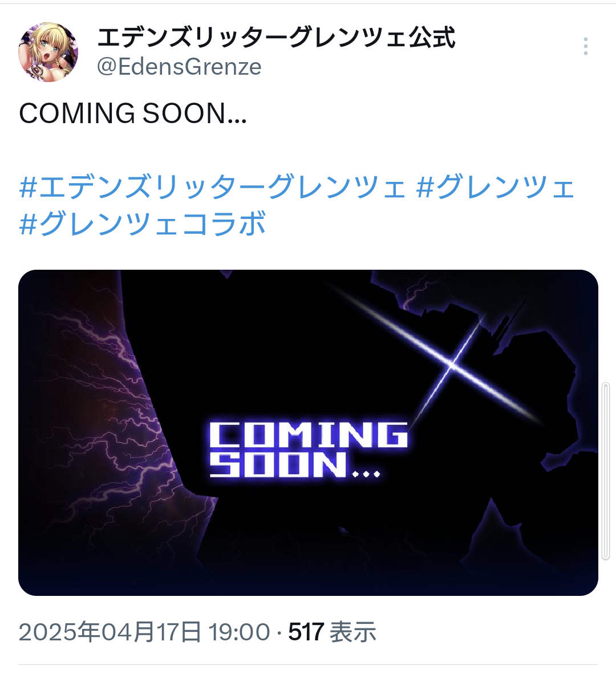The height and width of the screenshot is (682, 616).
Task: Open the エデンズリッターグレンツェ公式 display name
Action: pyautogui.click(x=276, y=38)
